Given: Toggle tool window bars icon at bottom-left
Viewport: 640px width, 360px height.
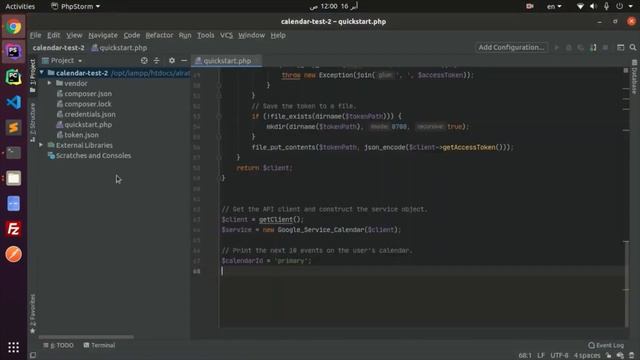Looking at the screenshot, I should pos(33,356).
